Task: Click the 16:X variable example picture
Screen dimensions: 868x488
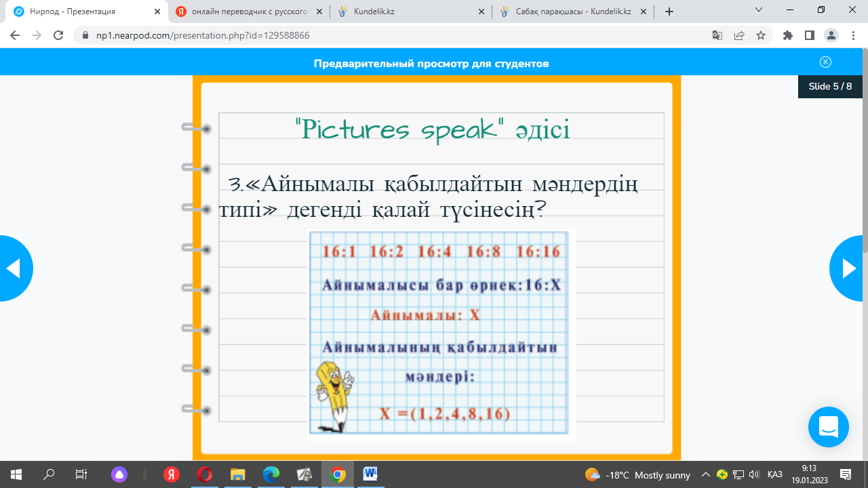Action: [x=441, y=335]
